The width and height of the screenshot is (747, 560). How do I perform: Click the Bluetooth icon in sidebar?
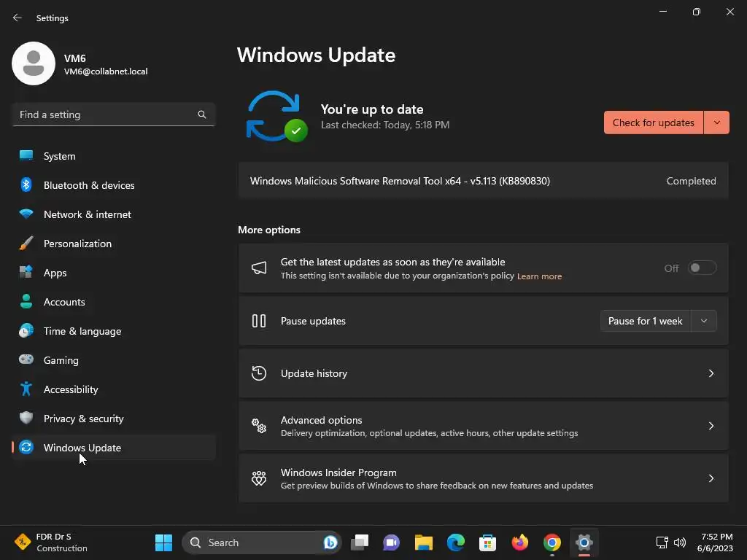point(26,184)
